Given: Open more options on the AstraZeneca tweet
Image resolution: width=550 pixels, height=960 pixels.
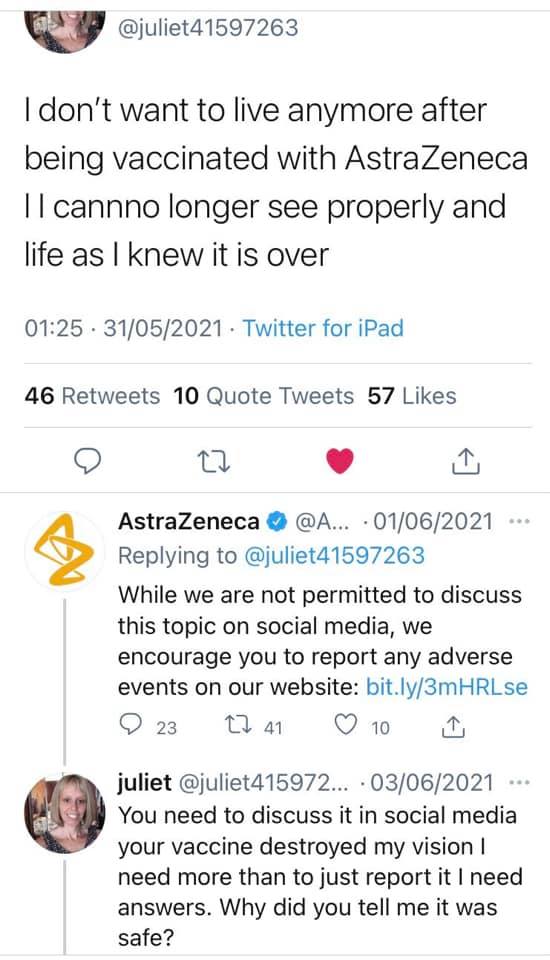Looking at the screenshot, I should click(519, 522).
